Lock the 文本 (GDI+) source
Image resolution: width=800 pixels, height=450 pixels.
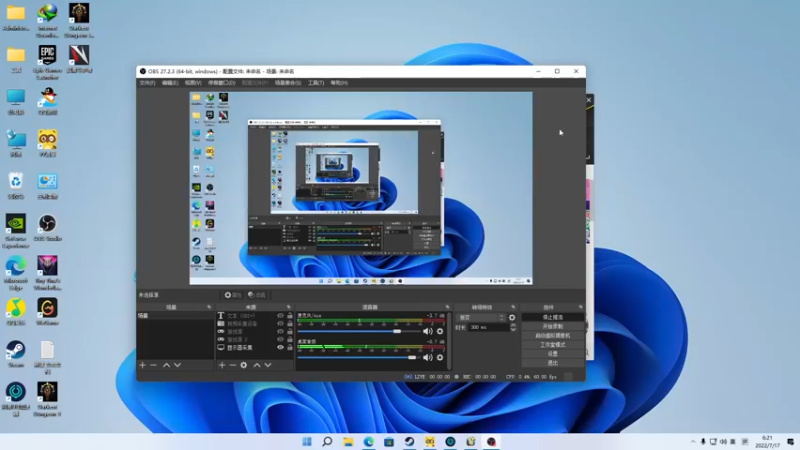(x=290, y=316)
